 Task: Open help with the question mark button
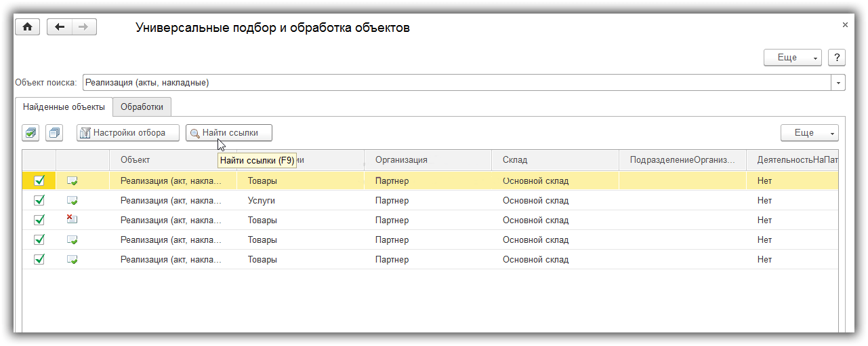click(x=837, y=58)
